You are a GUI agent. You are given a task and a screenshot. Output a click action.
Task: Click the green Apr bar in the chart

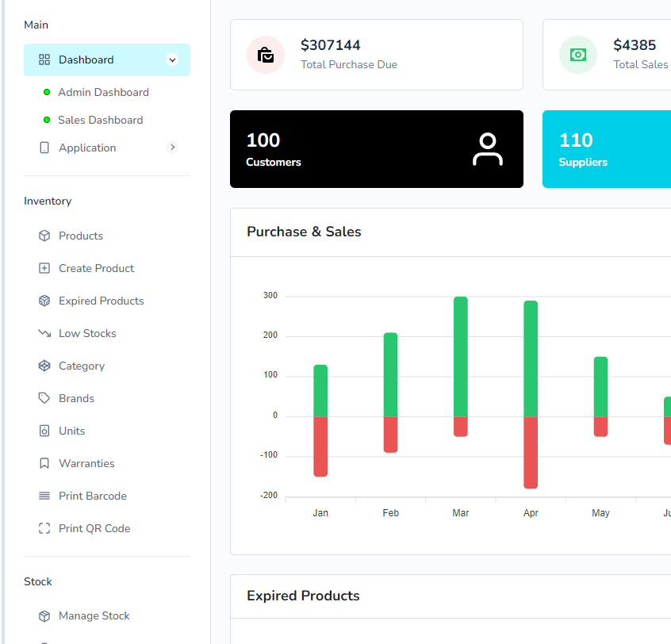tap(531, 357)
